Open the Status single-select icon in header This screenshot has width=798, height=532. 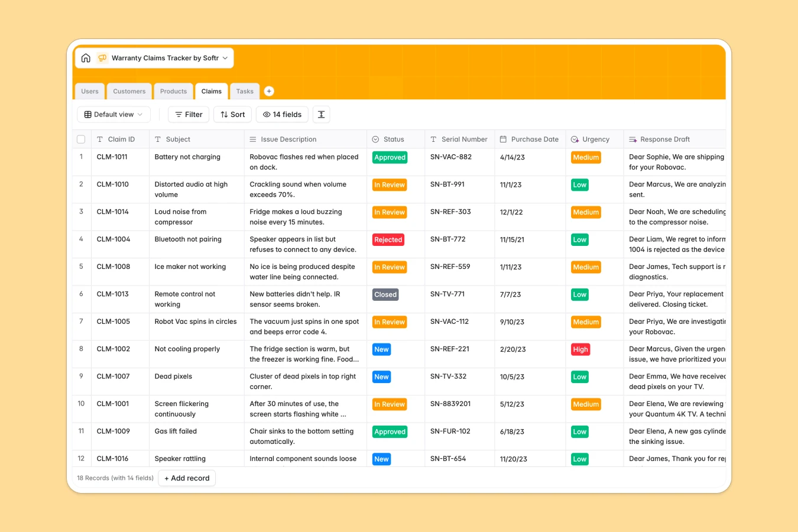coord(375,139)
